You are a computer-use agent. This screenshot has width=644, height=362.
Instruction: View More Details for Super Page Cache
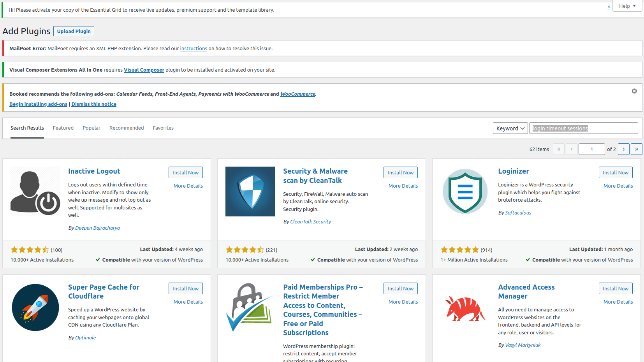(x=188, y=302)
